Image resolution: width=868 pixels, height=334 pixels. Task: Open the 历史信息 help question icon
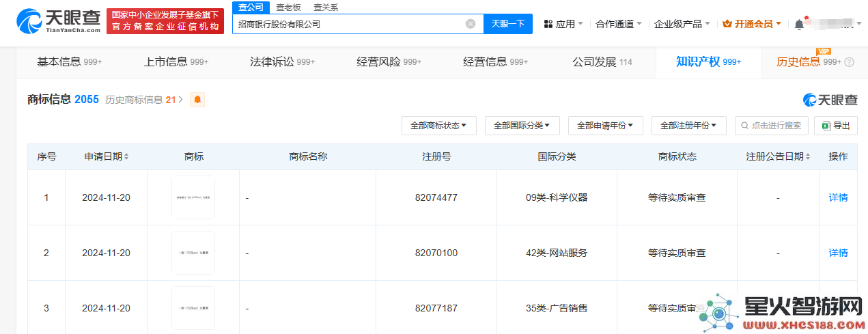pyautogui.click(x=850, y=62)
